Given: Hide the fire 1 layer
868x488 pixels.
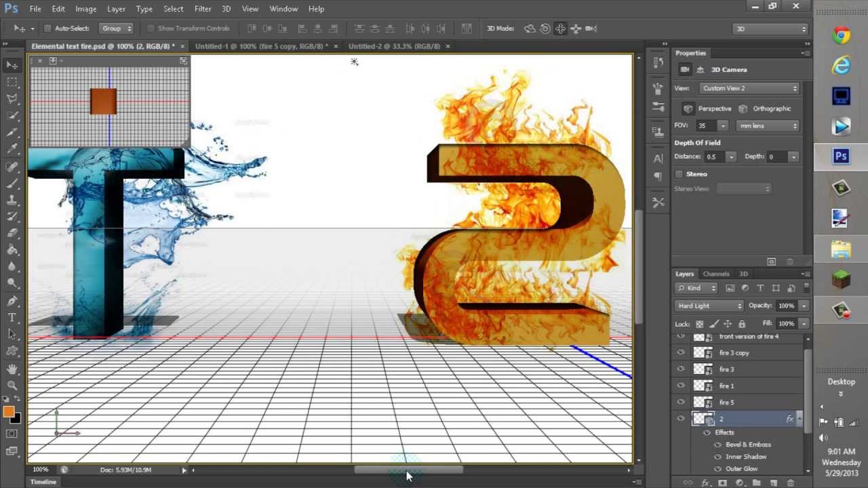Looking at the screenshot, I should pyautogui.click(x=681, y=386).
